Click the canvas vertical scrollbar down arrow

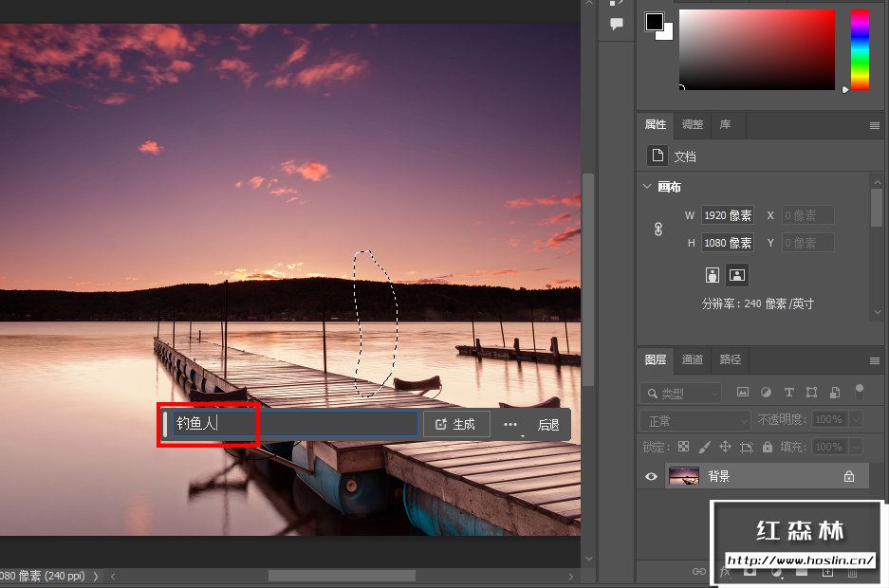click(588, 559)
